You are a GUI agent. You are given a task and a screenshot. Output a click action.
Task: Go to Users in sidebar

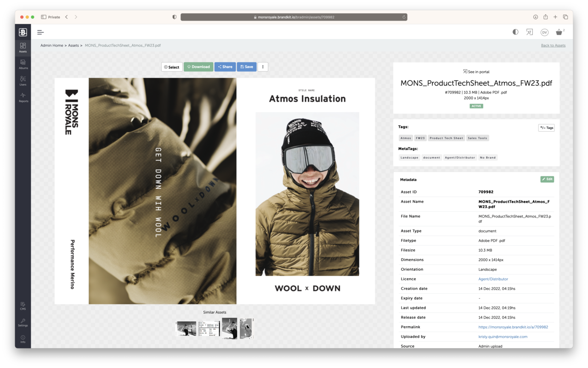(x=23, y=81)
